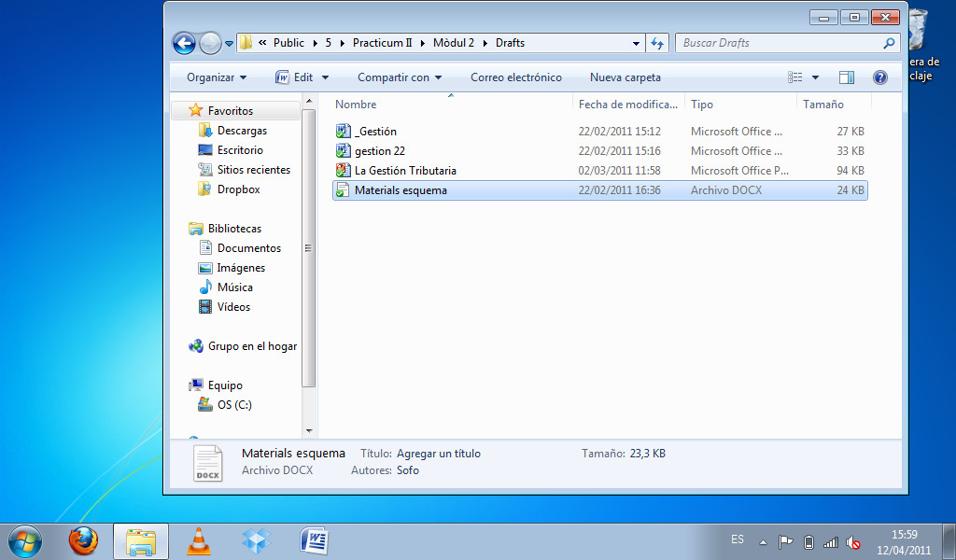This screenshot has width=956, height=560.
Task: Open the Windows Start orb
Action: click(x=25, y=540)
